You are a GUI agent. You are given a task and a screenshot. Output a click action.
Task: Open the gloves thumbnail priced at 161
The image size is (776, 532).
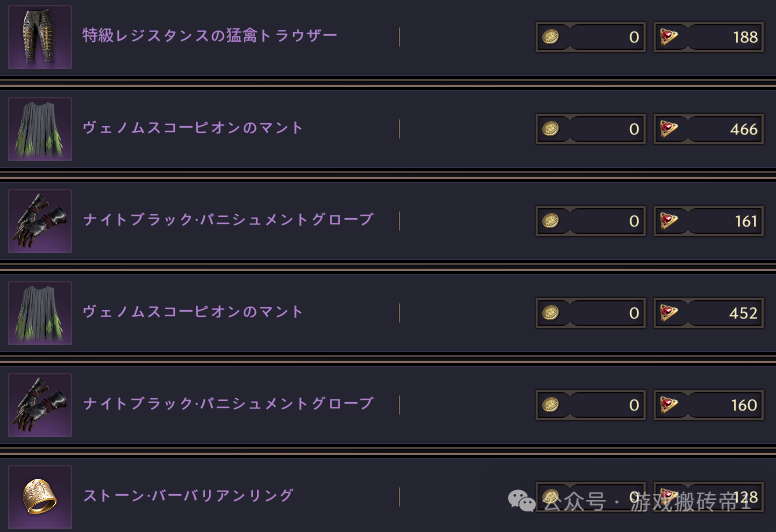(40, 221)
